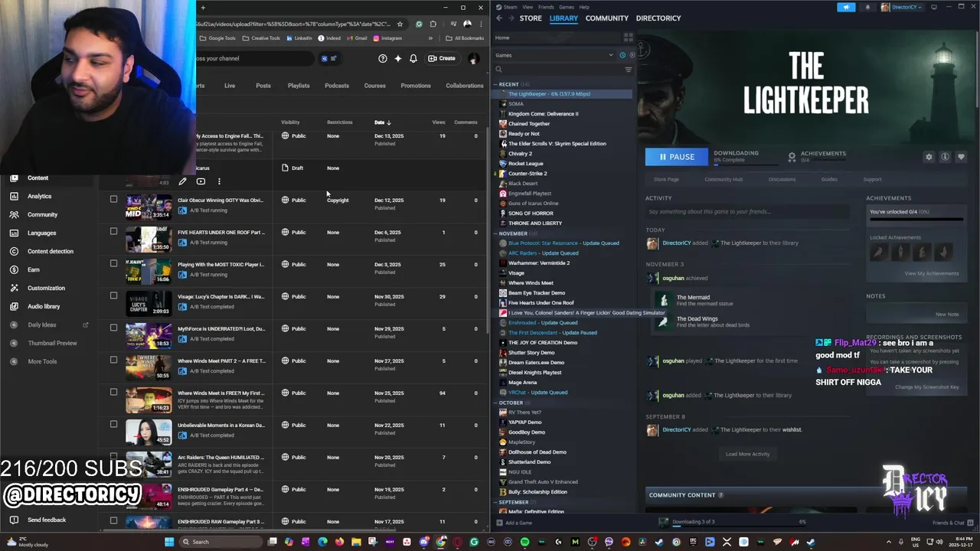Tick checkbox for Where Winds Meet Is FREE video
The height and width of the screenshot is (551, 980).
(x=114, y=393)
